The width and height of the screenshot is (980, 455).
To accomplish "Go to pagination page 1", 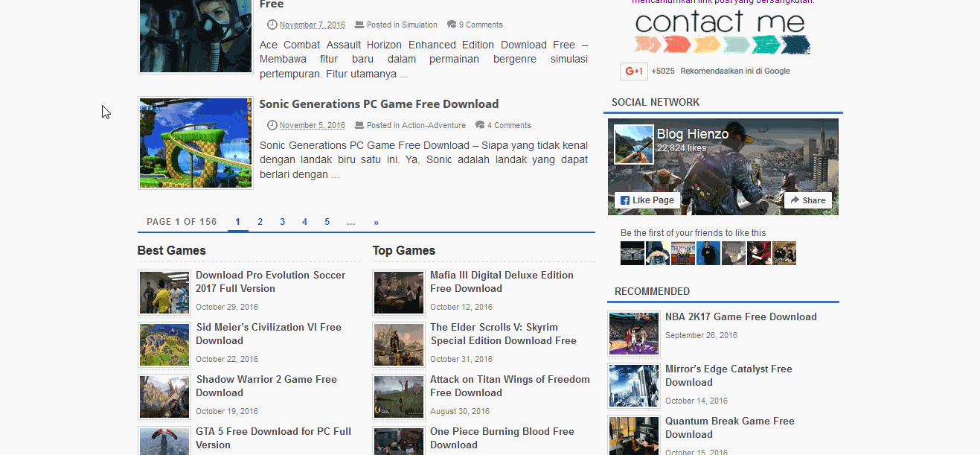I will (238, 222).
